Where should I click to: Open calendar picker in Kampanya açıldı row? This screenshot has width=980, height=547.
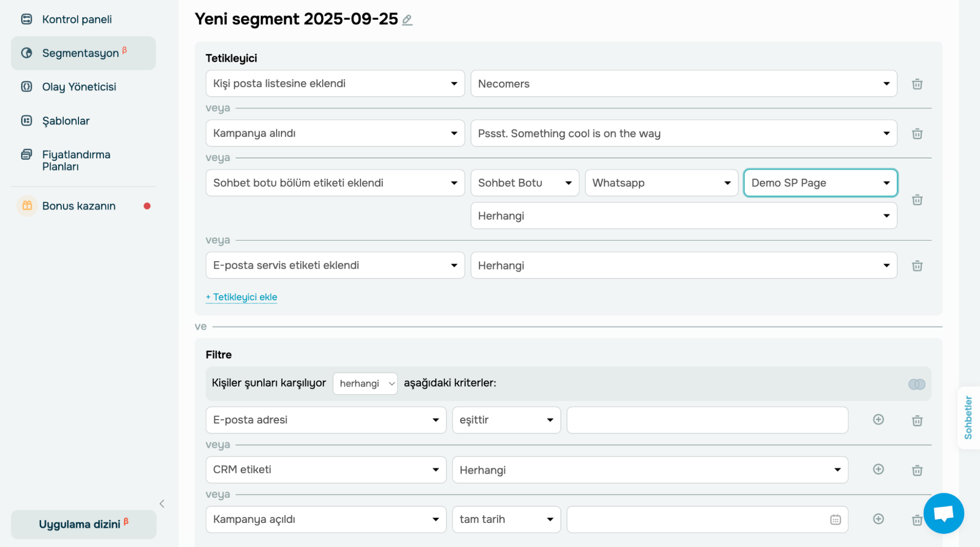click(x=835, y=520)
